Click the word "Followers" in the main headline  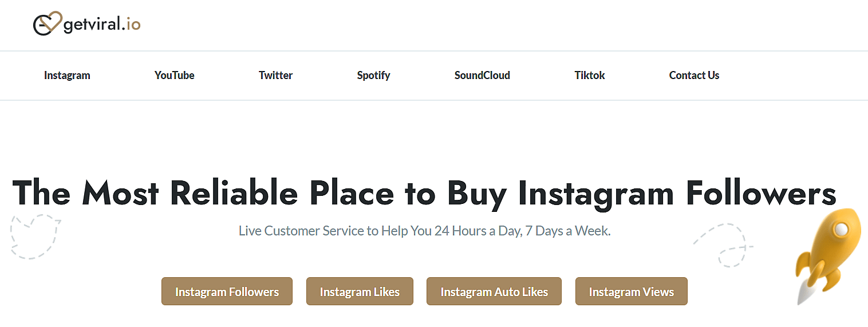(761, 193)
